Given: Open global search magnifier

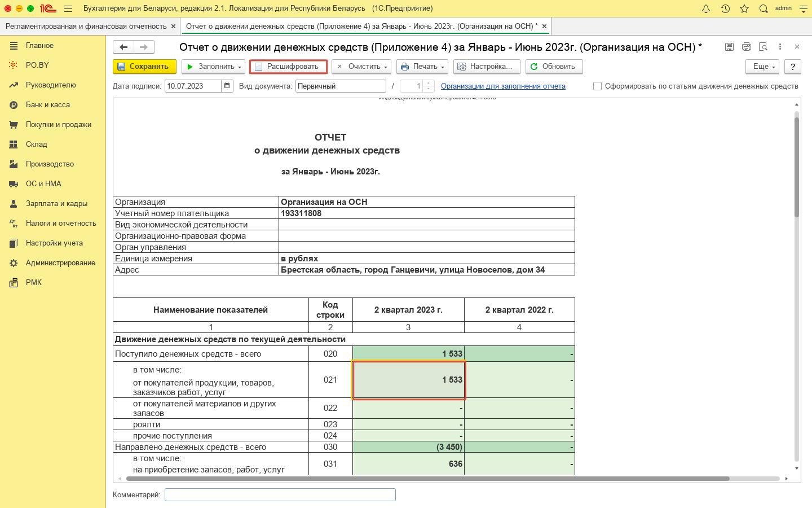Looking at the screenshot, I should pyautogui.click(x=764, y=8).
